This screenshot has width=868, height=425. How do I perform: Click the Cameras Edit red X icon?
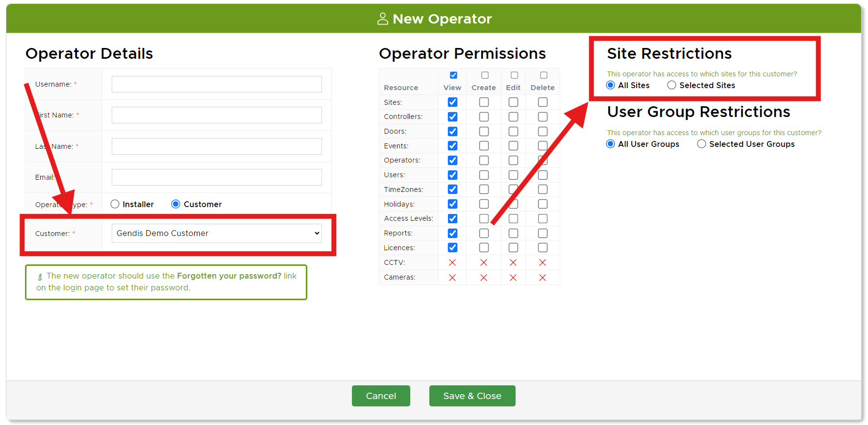(x=513, y=278)
